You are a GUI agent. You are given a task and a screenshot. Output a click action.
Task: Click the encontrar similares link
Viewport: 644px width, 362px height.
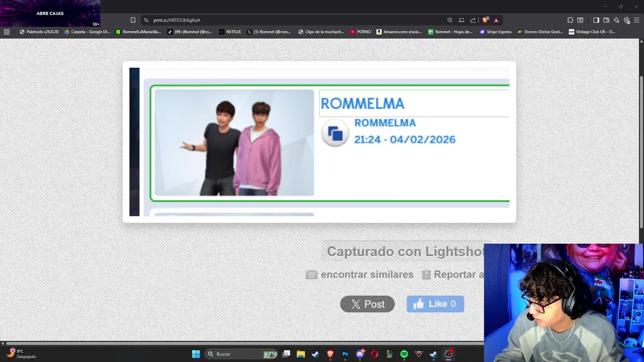[x=360, y=275]
